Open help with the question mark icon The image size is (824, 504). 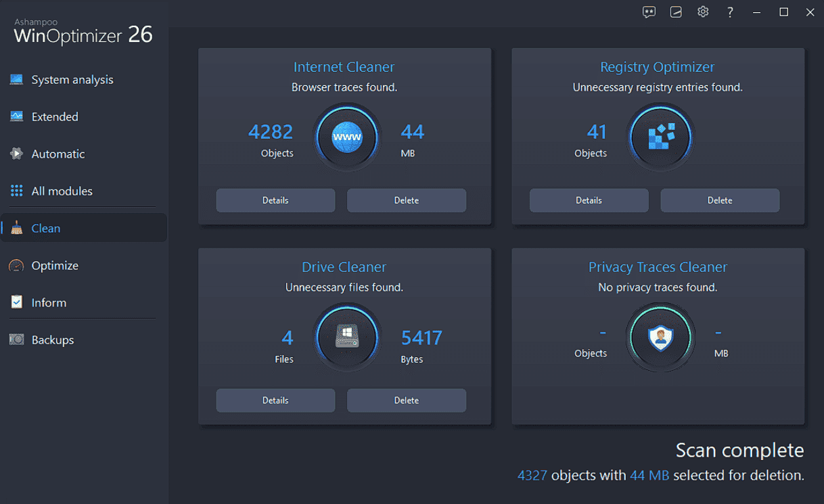click(730, 12)
